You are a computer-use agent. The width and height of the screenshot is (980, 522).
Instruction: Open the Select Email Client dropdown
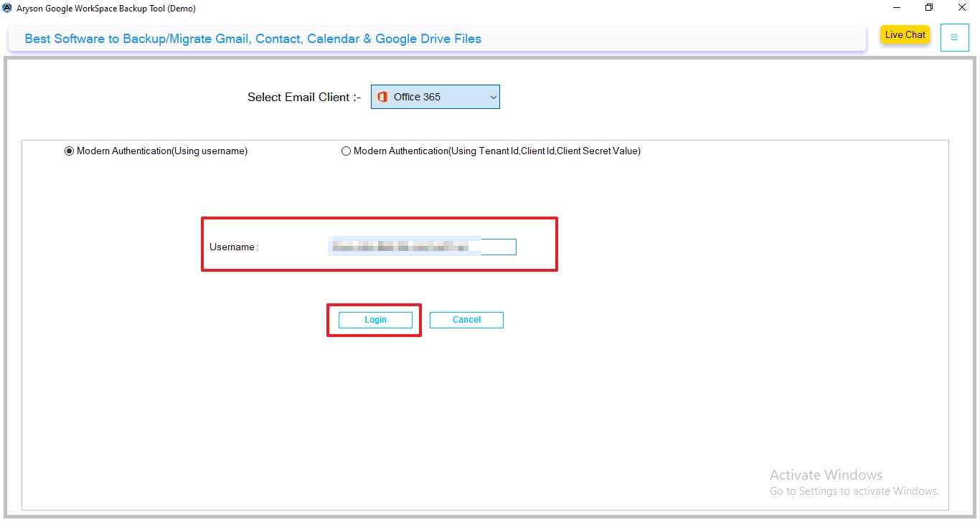[x=435, y=97]
